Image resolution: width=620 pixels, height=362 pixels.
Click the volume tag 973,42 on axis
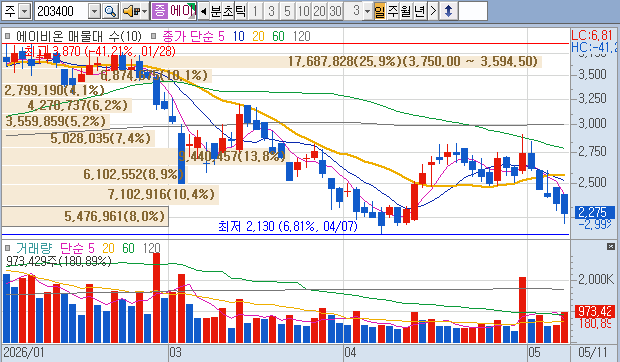coord(595,311)
